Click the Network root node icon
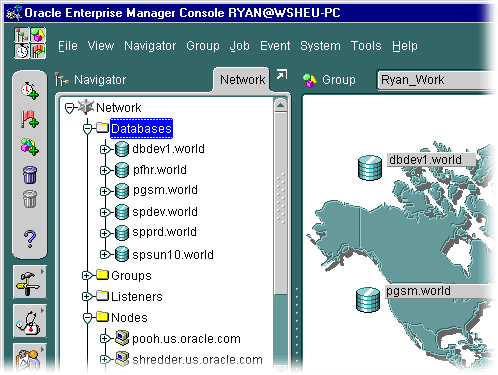498x375 pixels. pos(86,107)
